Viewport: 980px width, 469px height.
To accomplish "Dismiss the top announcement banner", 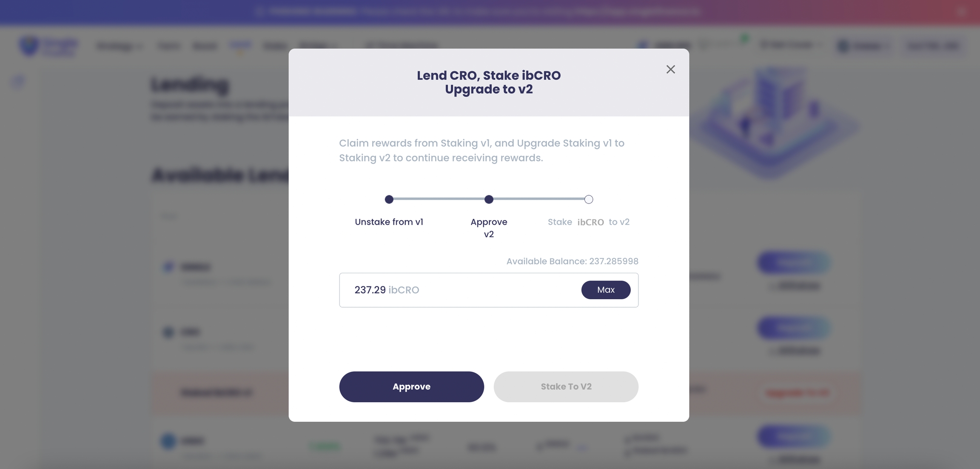I will coord(961,12).
